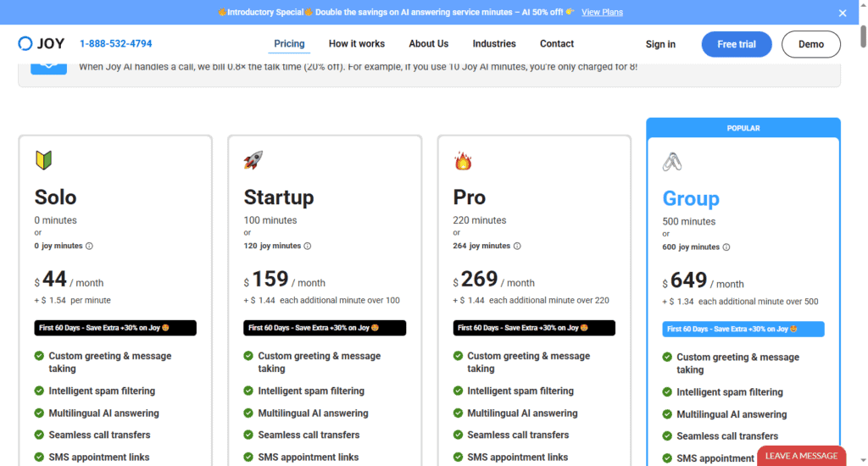Image resolution: width=868 pixels, height=466 pixels.
Task: Start a Free trial
Action: point(737,44)
